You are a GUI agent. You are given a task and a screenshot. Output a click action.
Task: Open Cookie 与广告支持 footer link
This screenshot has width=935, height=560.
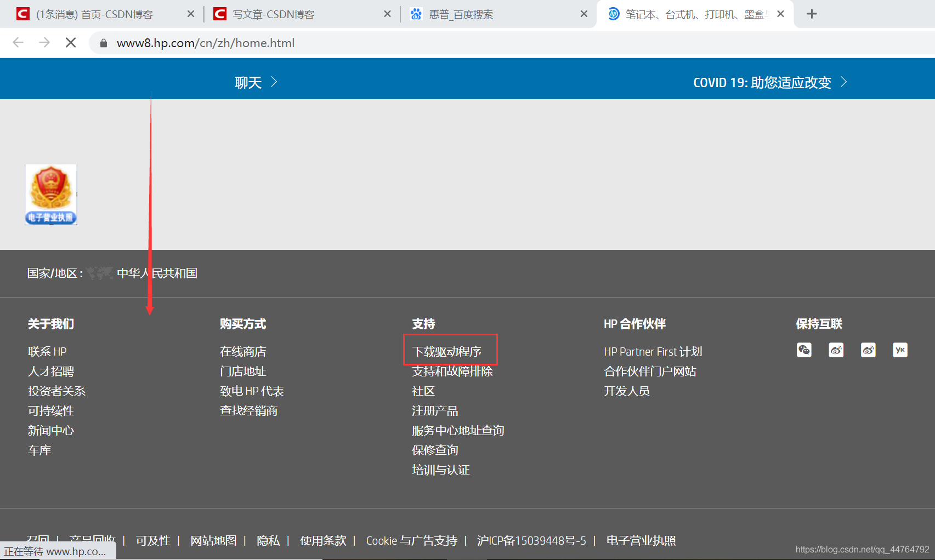coord(411,540)
